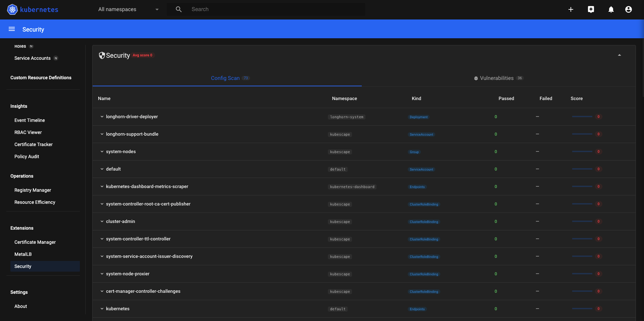Image resolution: width=644 pixels, height=321 pixels.
Task: Click the Kubernetes logo icon
Action: (12, 9)
